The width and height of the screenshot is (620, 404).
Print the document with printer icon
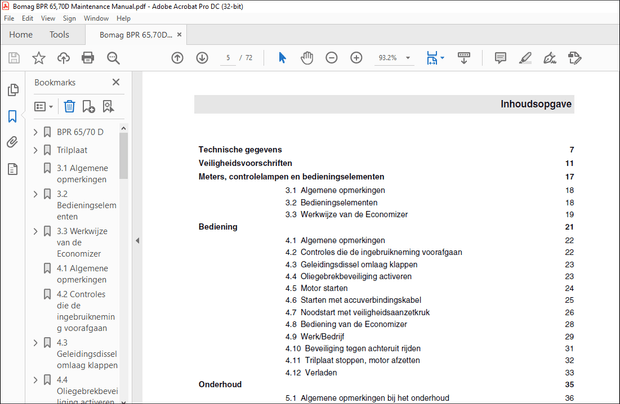[x=88, y=58]
